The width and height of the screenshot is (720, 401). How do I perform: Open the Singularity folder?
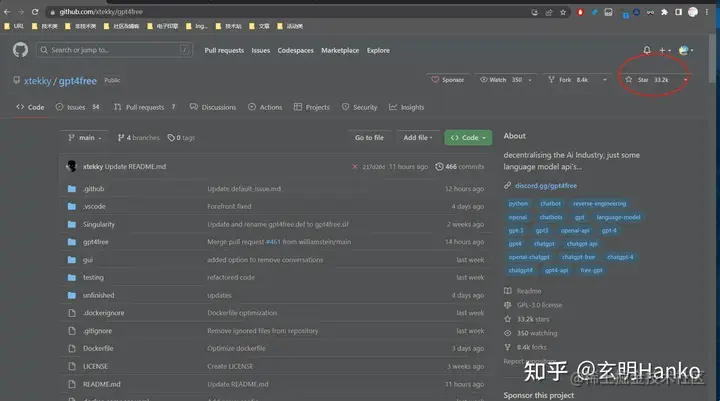tap(99, 224)
